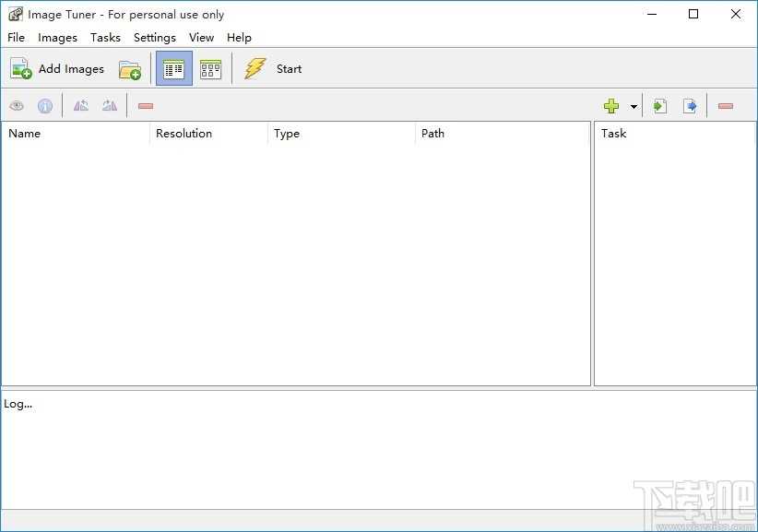This screenshot has height=532, width=758.
Task: Click the Add Images button
Action: coord(57,69)
